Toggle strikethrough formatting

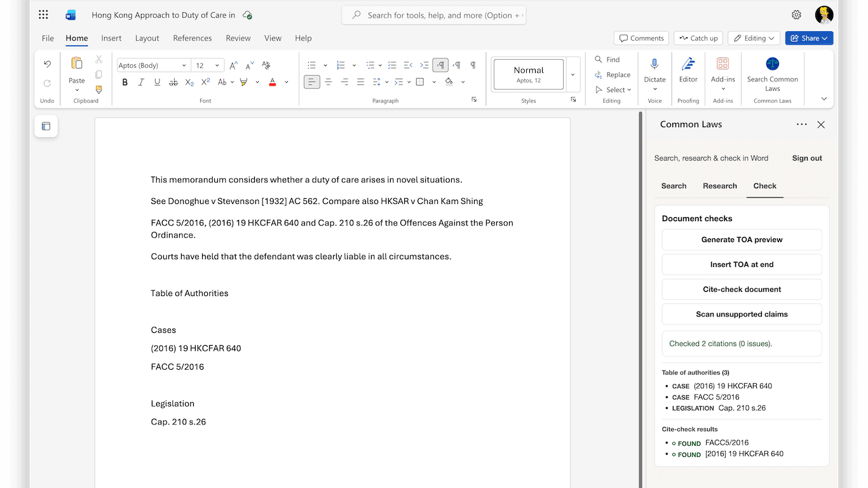point(173,82)
